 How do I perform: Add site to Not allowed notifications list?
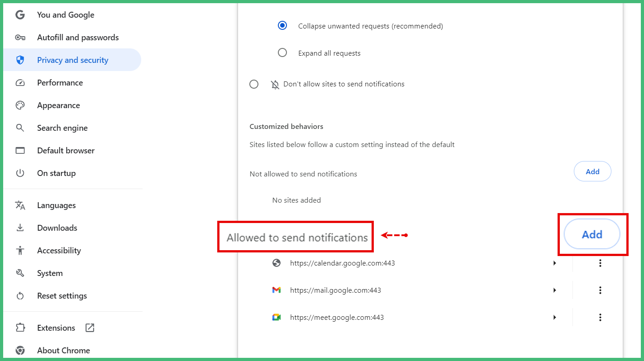[592, 171]
